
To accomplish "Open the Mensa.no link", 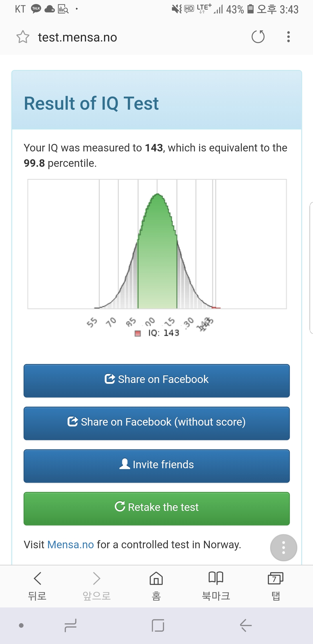I will pos(70,544).
